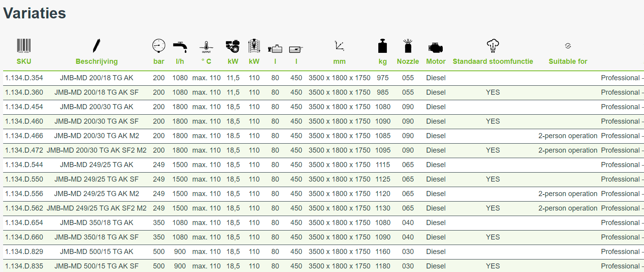Click the barcode icon above SKU
Viewport: 644px width, 272px height.
[x=24, y=46]
